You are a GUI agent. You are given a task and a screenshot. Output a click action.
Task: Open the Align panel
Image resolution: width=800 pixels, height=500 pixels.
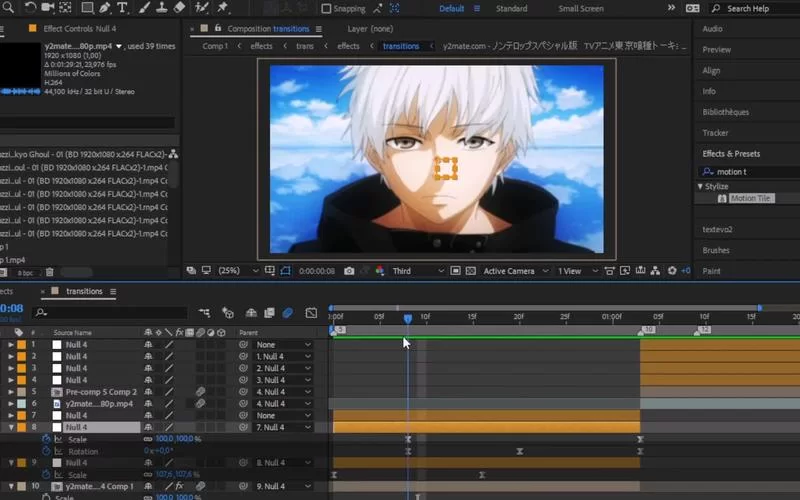711,70
